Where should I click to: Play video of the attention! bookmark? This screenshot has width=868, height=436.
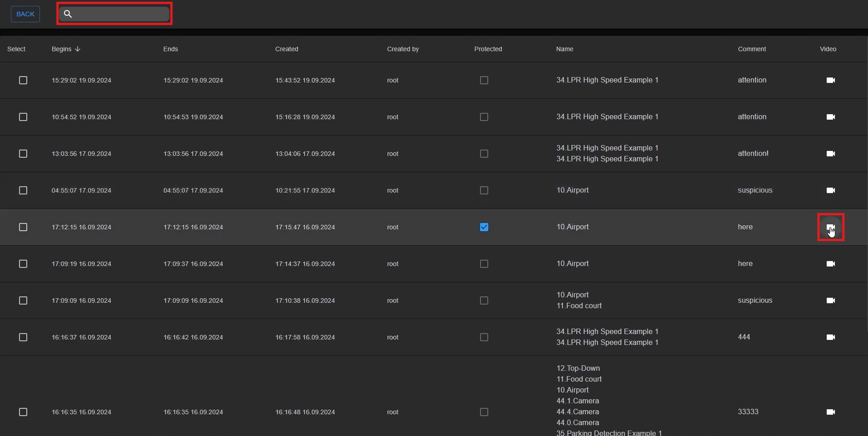click(830, 154)
